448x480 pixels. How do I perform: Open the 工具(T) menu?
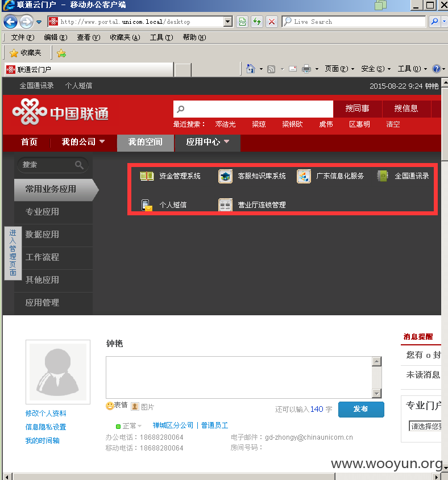[161, 37]
